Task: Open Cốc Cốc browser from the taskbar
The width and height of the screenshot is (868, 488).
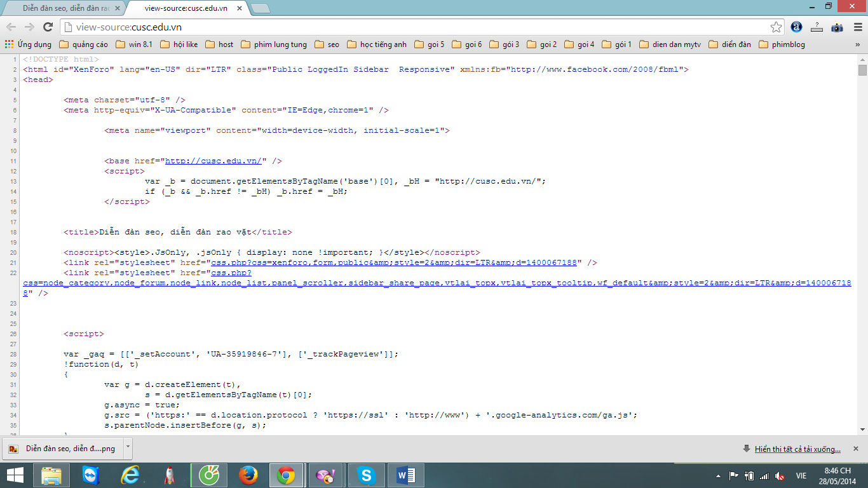Action: (x=208, y=475)
